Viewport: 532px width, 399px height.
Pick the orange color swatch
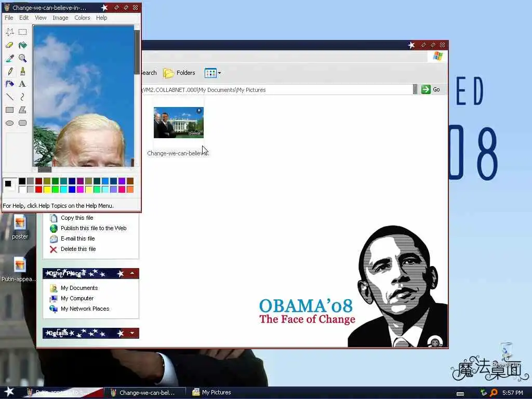tap(130, 189)
